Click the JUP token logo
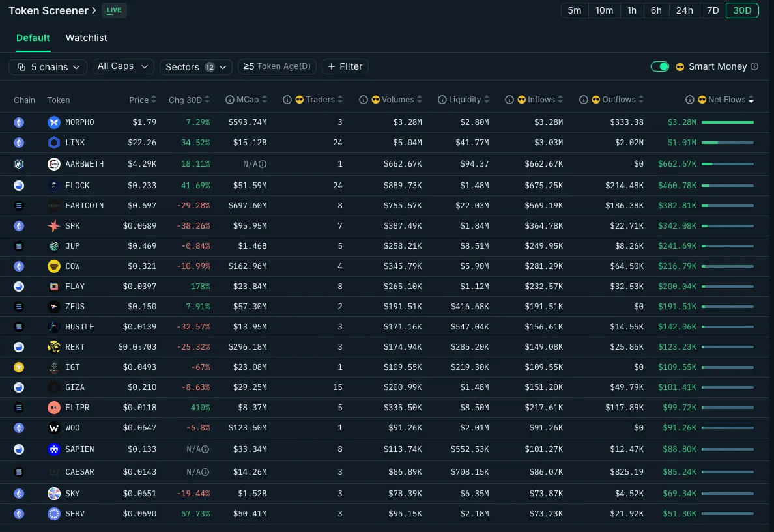This screenshot has height=532, width=774. (x=54, y=245)
